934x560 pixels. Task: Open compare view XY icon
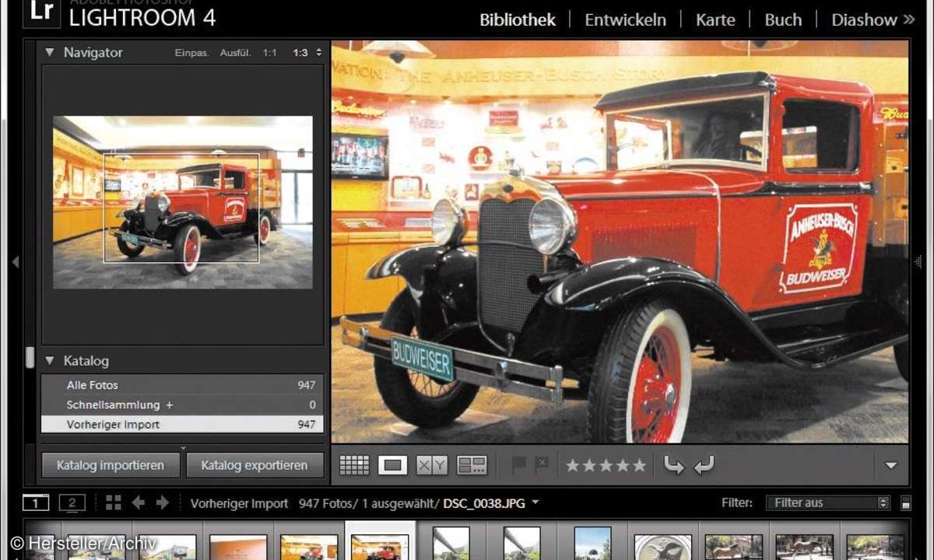click(x=432, y=465)
